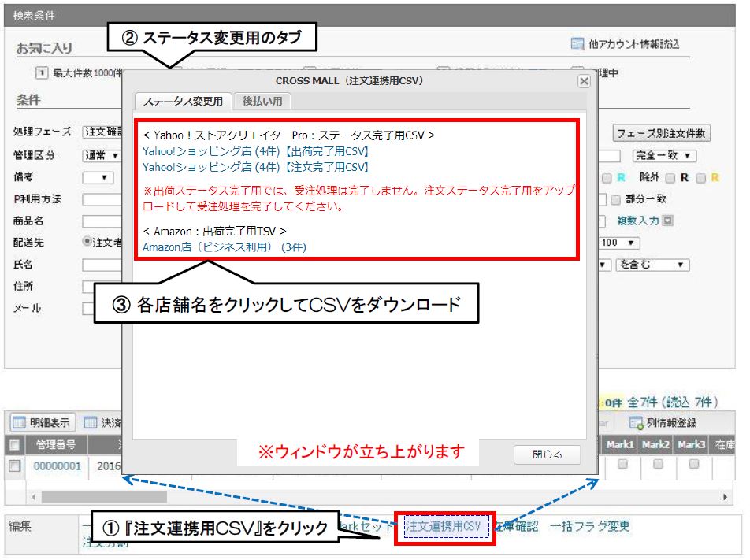Focus the P利用方法 input field
Image resolution: width=750 pixels, height=560 pixels.
pyautogui.click(x=102, y=199)
